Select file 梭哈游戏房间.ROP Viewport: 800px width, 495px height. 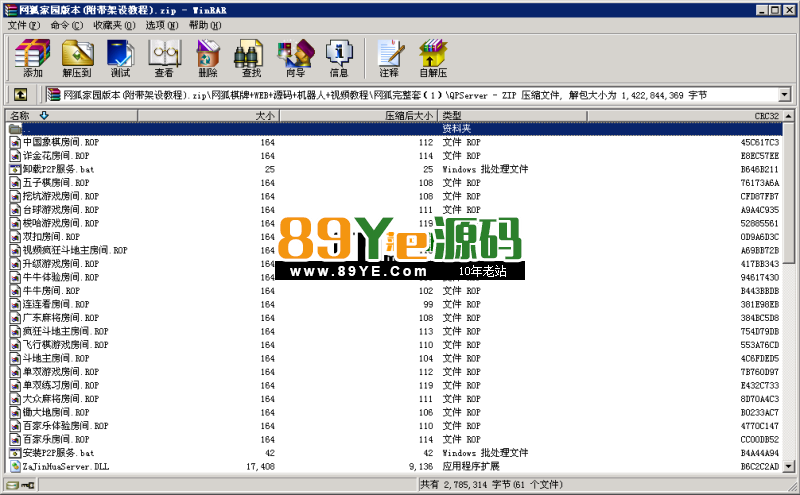point(61,223)
